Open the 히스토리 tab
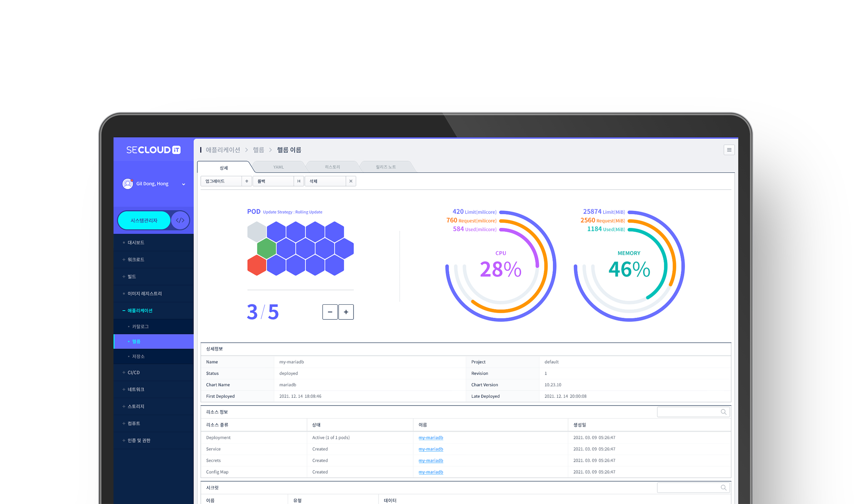Viewport: 854px width, 504px height. coord(332,167)
